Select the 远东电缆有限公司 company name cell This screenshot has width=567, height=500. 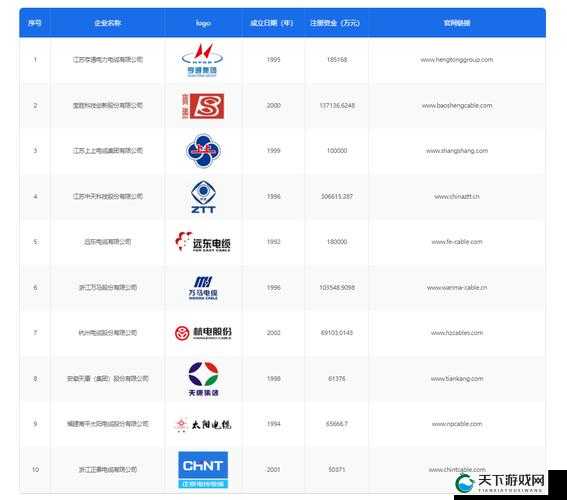click(108, 242)
